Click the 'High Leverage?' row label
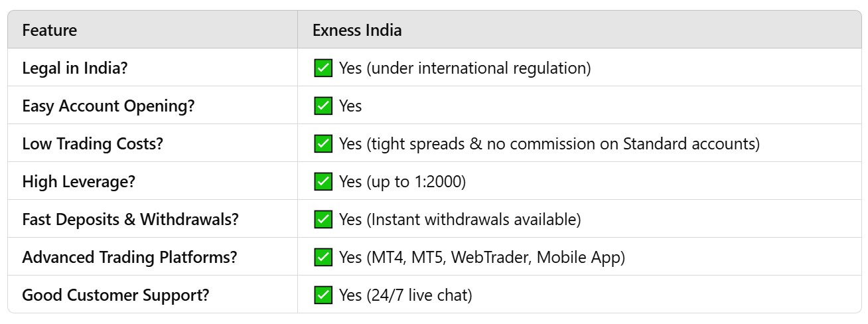The image size is (868, 324). pos(78,182)
